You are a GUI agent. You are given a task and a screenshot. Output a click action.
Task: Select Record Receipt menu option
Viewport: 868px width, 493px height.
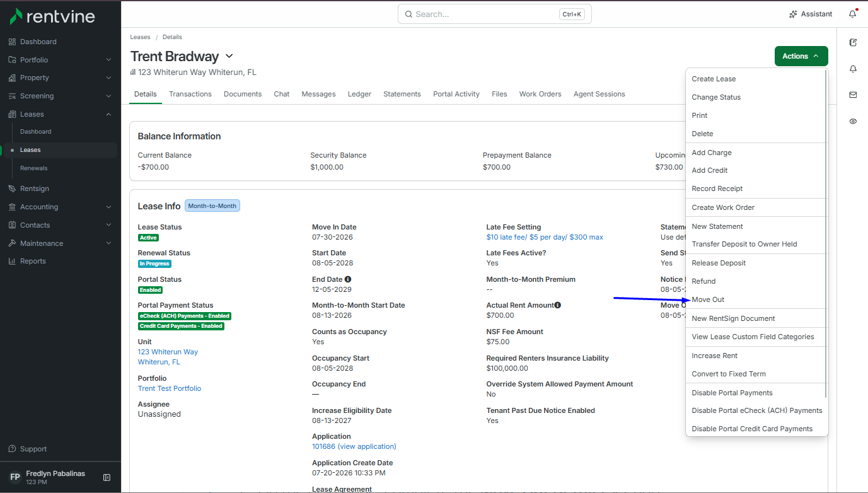[717, 188]
